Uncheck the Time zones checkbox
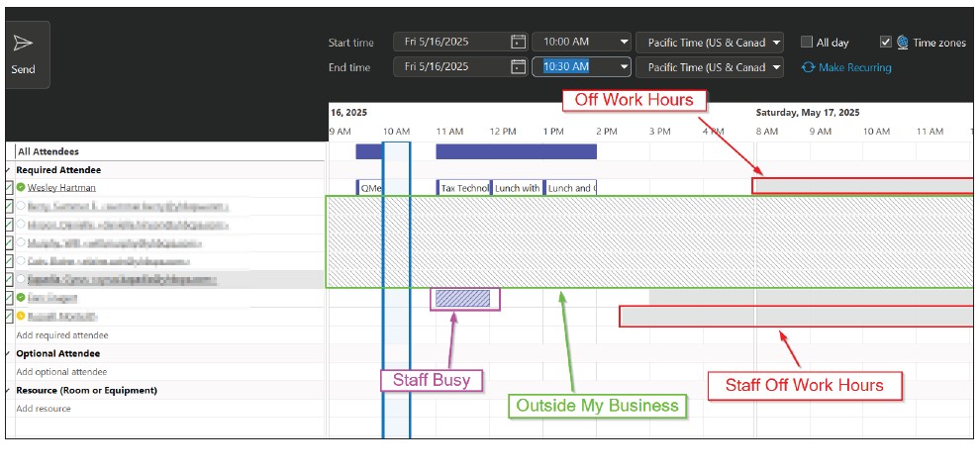 [x=886, y=43]
